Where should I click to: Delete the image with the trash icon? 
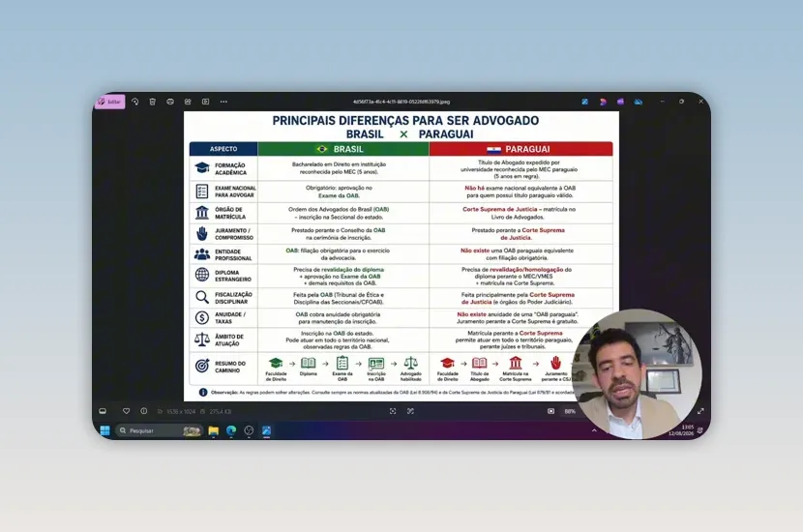point(153,102)
